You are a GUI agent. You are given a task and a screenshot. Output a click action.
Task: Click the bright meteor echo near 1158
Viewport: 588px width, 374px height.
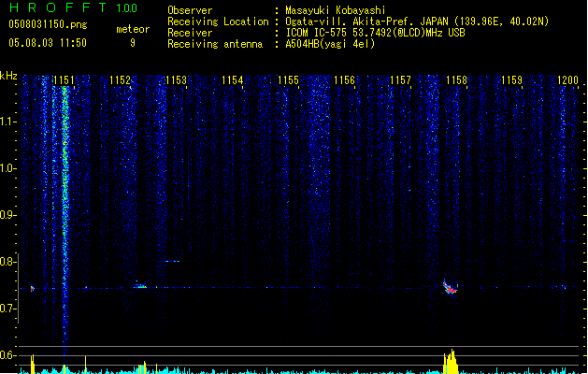click(450, 287)
